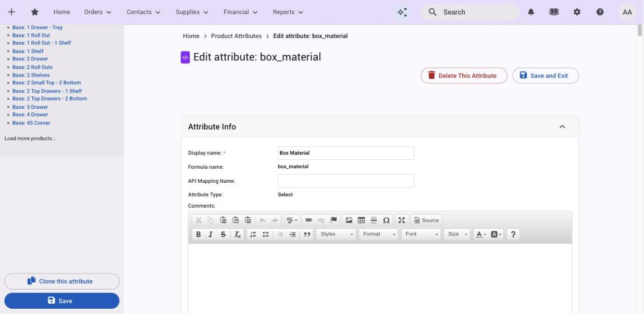Screen dimensions: 644x314
Task: Click the plus add-new icon in top bar
Action: pos(11,12)
